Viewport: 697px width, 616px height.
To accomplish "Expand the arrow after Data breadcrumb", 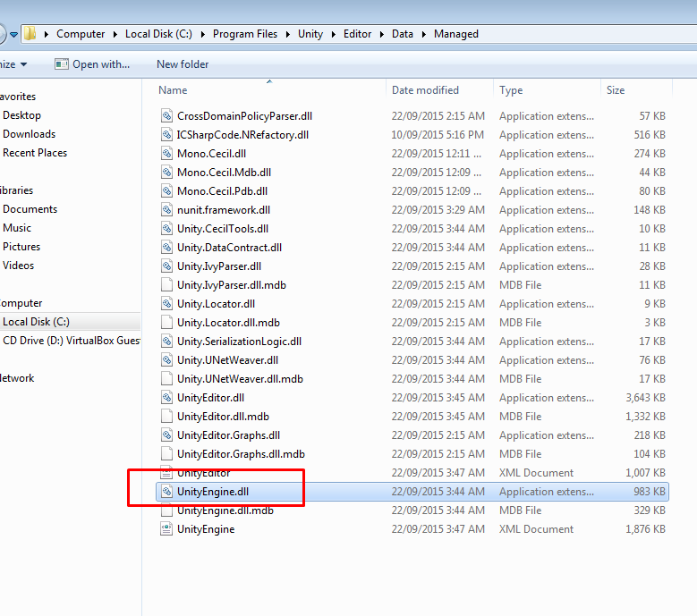I will [x=423, y=34].
